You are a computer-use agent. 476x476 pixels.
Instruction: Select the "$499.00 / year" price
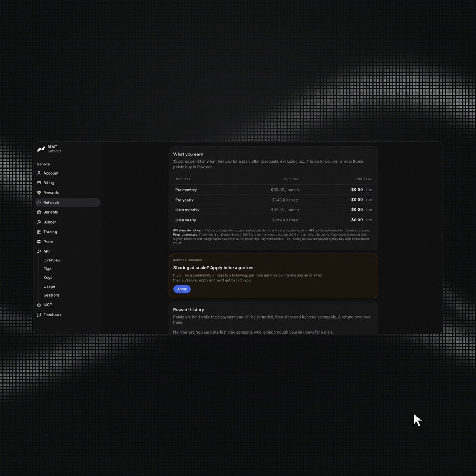285,220
